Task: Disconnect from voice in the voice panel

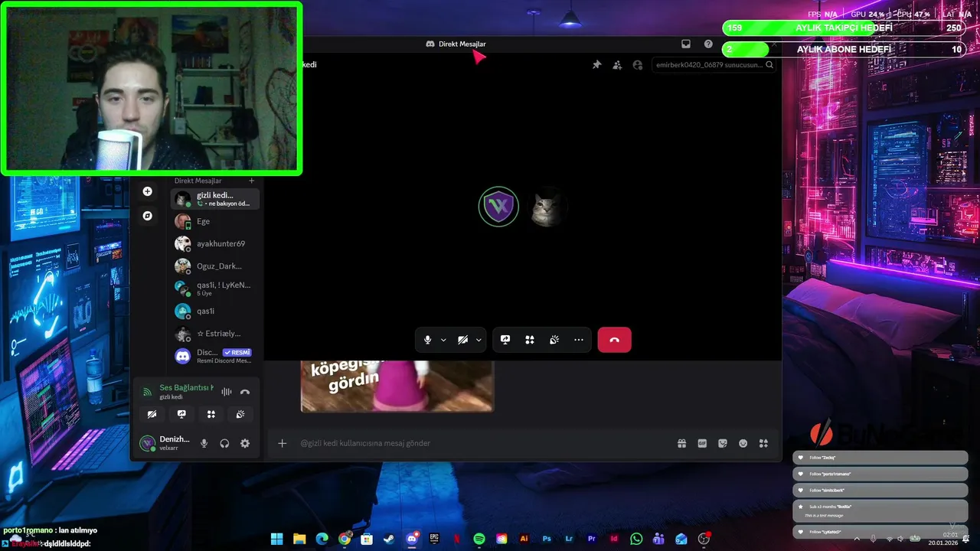Action: tap(245, 392)
